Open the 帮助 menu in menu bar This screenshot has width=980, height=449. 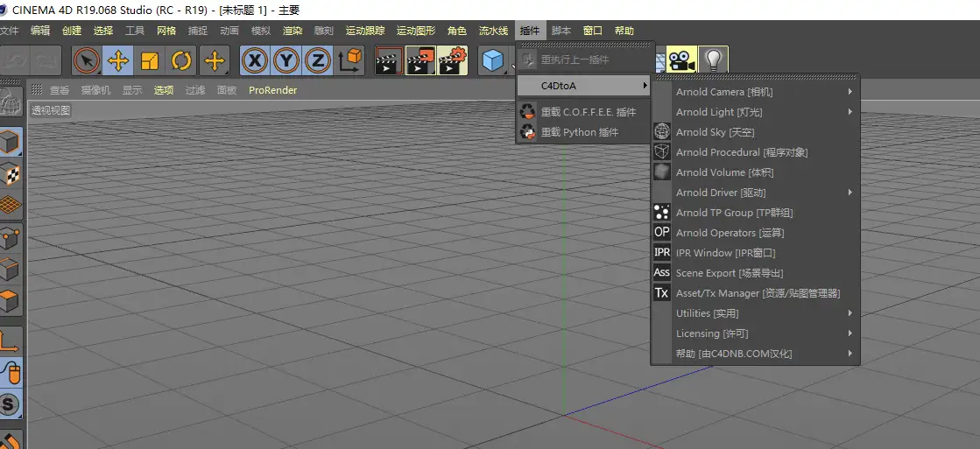[x=624, y=31]
